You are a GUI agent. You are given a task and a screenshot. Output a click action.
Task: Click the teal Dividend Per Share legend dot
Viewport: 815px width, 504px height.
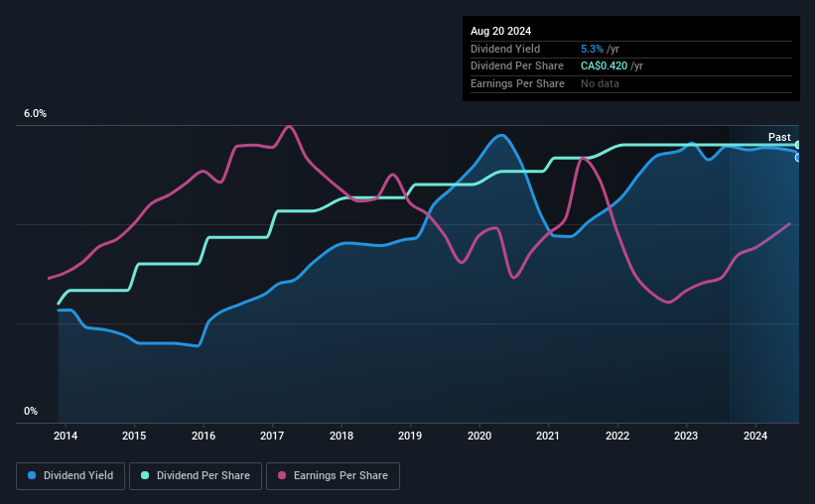click(145, 475)
